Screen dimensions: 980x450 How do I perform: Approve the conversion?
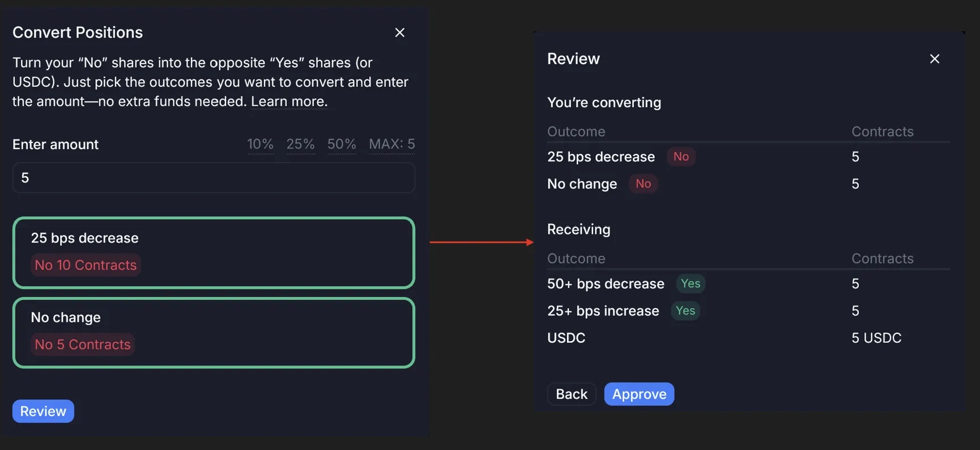click(639, 394)
